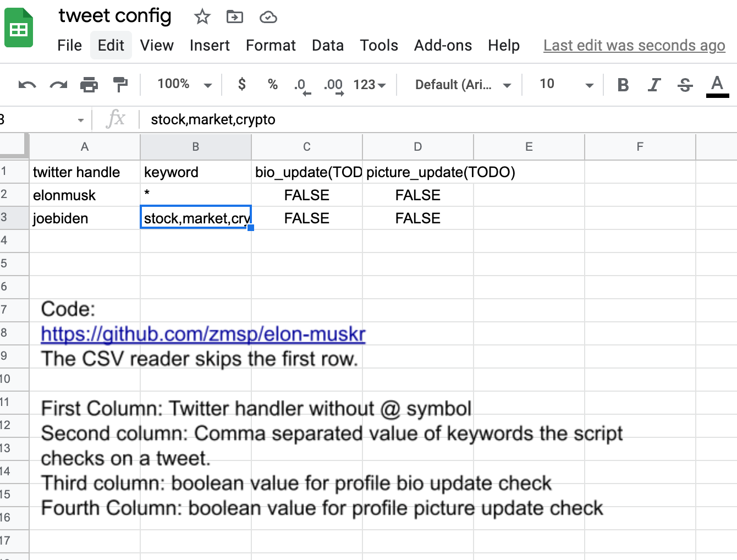737x560 pixels.
Task: Click the CSV reader skips first row text
Action: click(200, 359)
